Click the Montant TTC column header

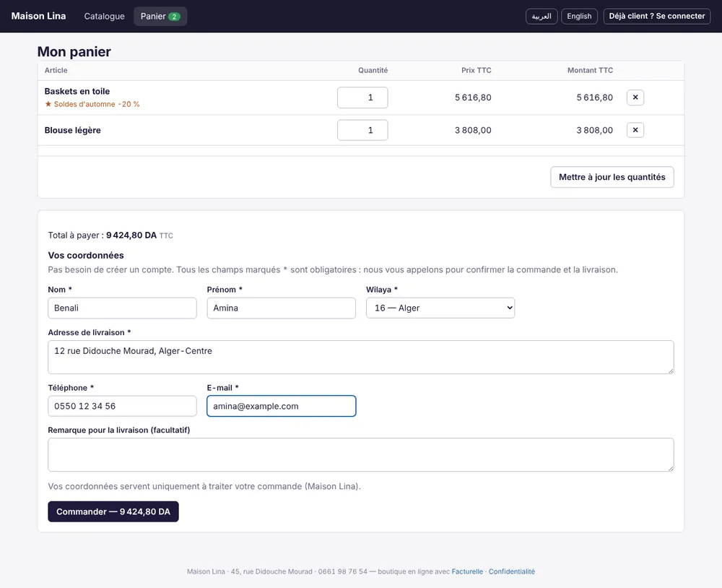pyautogui.click(x=591, y=70)
